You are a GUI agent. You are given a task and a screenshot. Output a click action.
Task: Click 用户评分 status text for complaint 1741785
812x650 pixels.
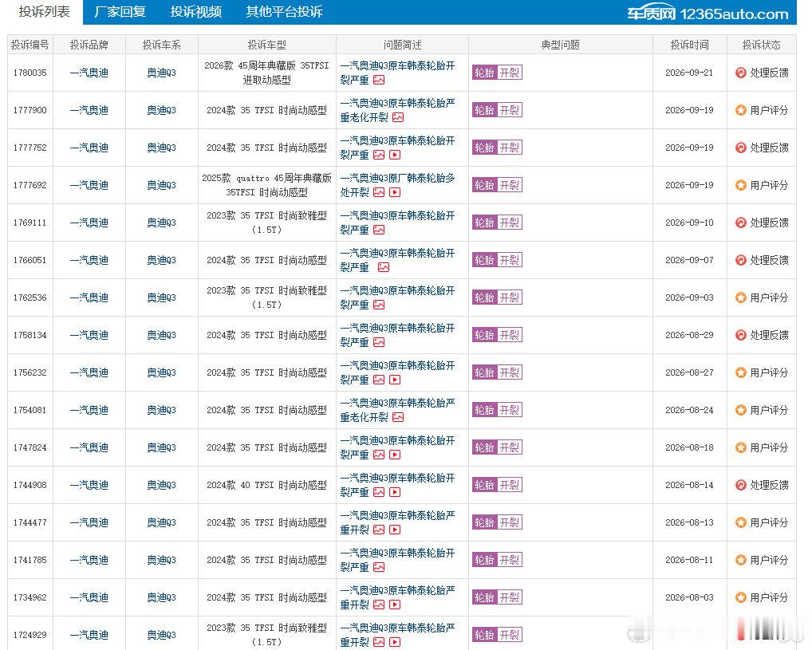click(770, 560)
